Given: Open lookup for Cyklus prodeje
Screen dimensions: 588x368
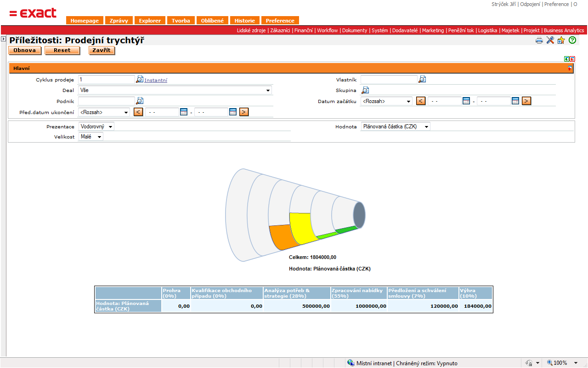Looking at the screenshot, I should click(140, 80).
